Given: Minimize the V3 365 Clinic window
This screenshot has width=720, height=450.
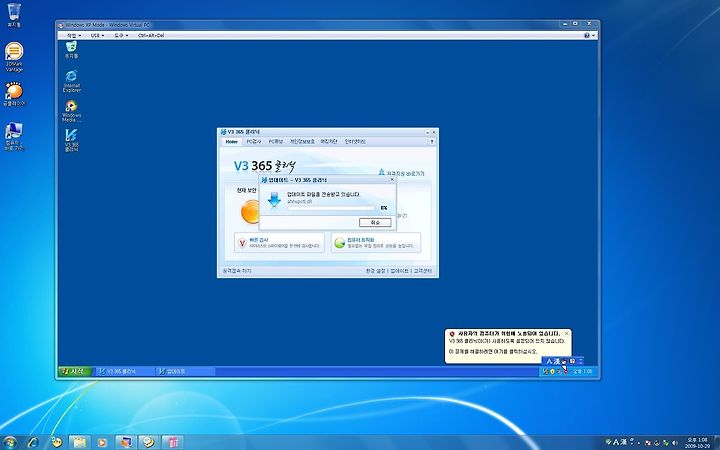Looking at the screenshot, I should click(428, 132).
